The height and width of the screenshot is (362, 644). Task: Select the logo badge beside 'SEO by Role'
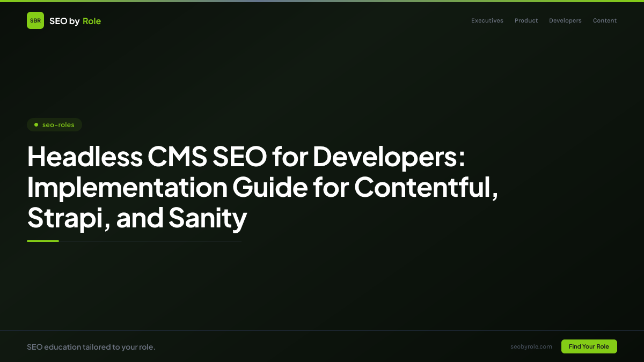click(x=35, y=20)
